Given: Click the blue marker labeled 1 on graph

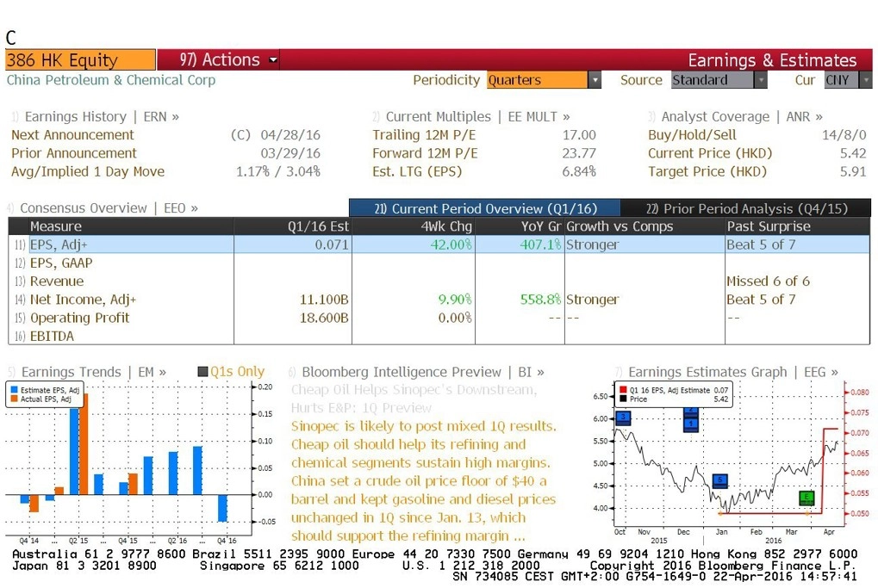Looking at the screenshot, I should 691,424.
